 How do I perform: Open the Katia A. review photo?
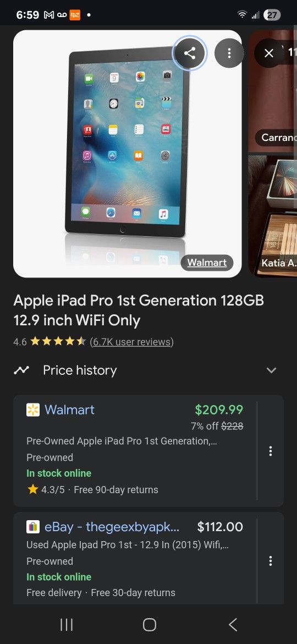tap(272, 215)
